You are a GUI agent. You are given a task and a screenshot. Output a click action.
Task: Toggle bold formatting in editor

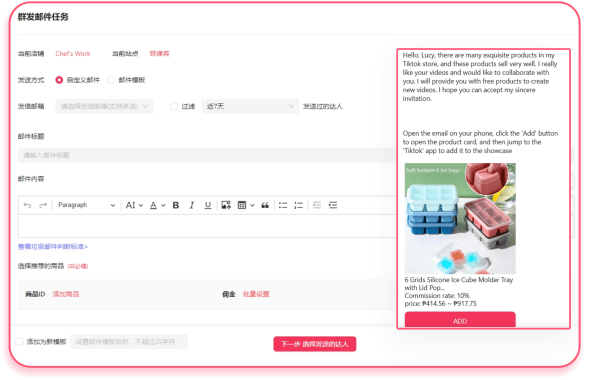click(x=176, y=205)
